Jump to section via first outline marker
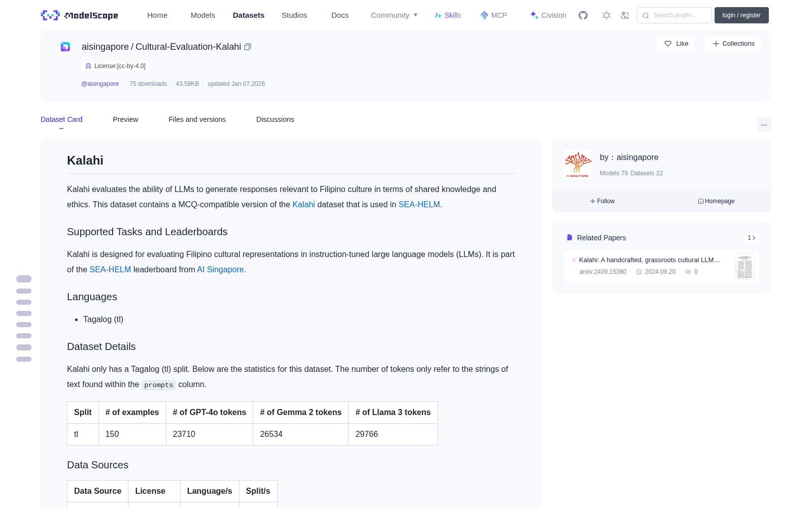This screenshot has width=812, height=508. [24, 279]
